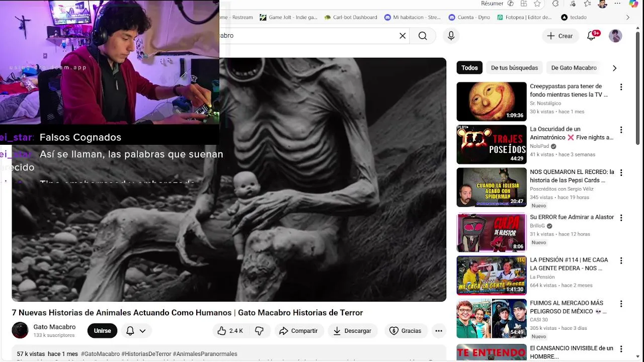Viewport: 644px width, 362px height.
Task: Open browser media control music icon
Action: [573, 4]
